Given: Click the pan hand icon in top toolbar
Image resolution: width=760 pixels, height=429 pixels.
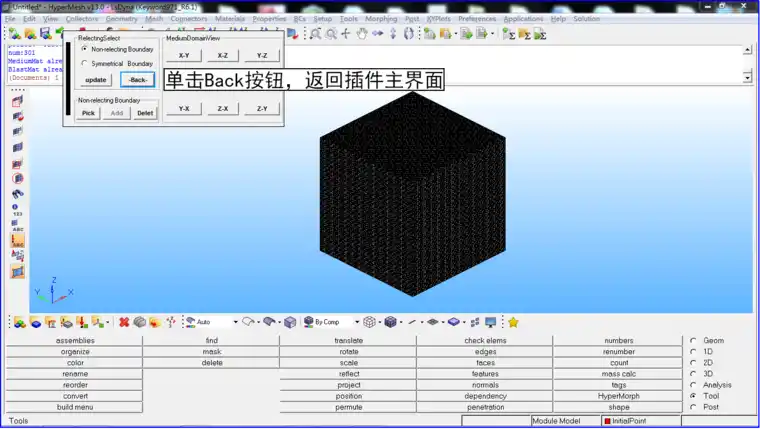Looking at the screenshot, I should [x=362, y=33].
